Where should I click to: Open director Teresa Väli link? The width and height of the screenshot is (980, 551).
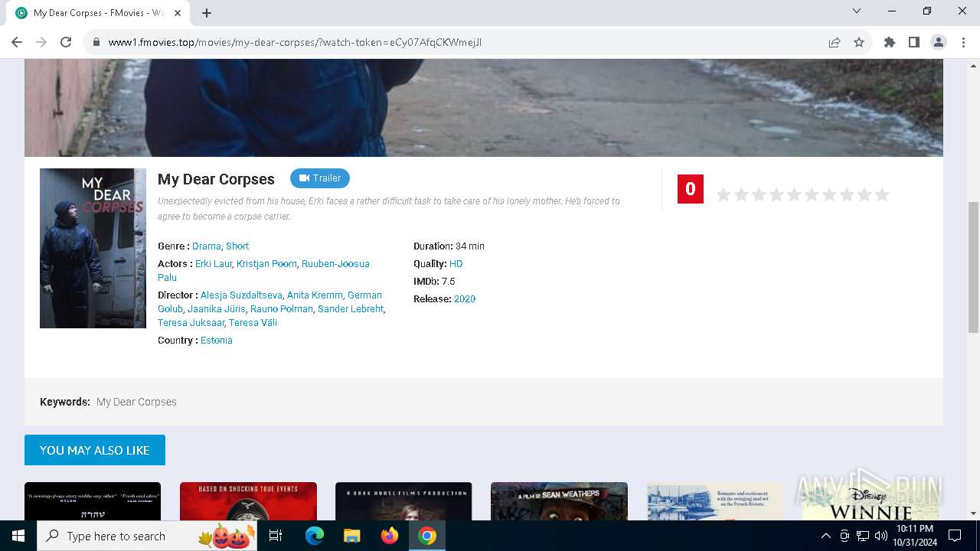click(x=253, y=323)
